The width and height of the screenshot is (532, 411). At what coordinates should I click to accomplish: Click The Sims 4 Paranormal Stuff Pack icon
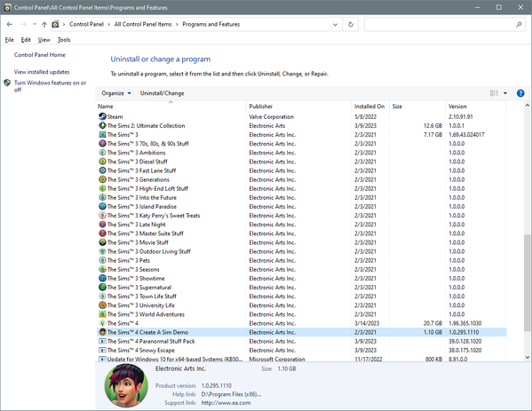(102, 341)
